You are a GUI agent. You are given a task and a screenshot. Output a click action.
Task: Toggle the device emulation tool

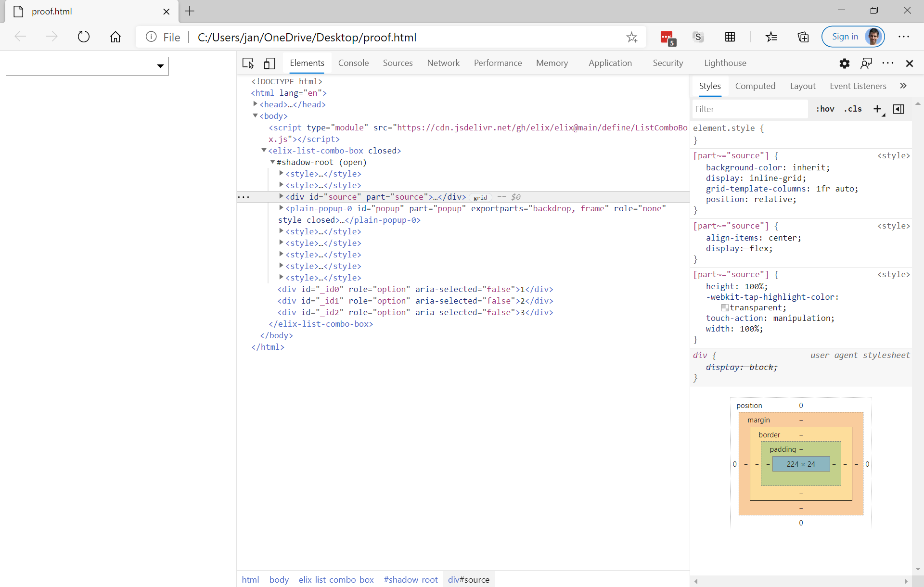click(x=269, y=63)
